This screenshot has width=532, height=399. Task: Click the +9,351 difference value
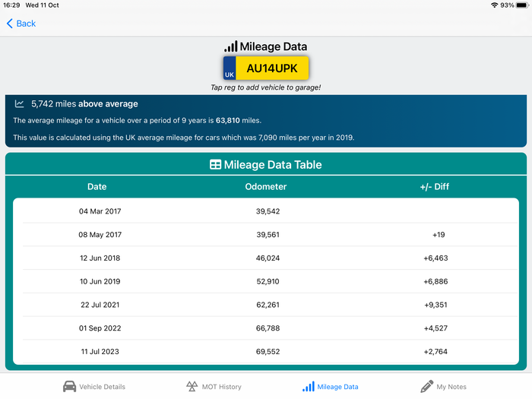435,305
